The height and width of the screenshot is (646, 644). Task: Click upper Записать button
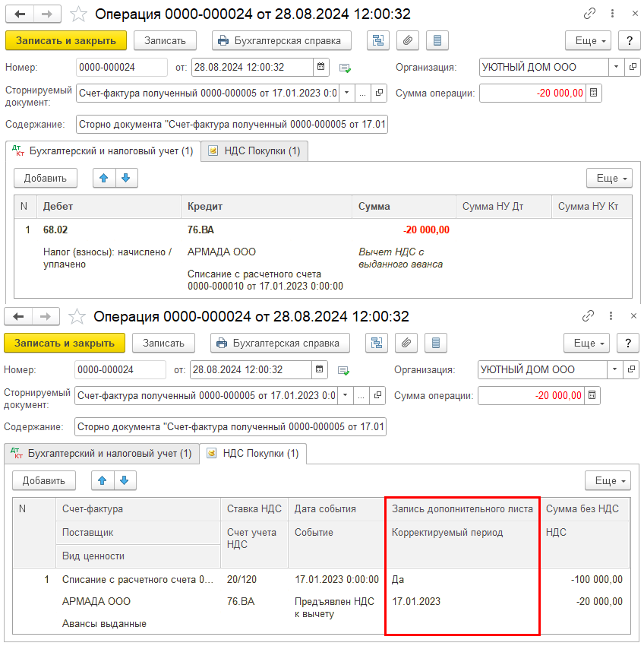(x=165, y=40)
